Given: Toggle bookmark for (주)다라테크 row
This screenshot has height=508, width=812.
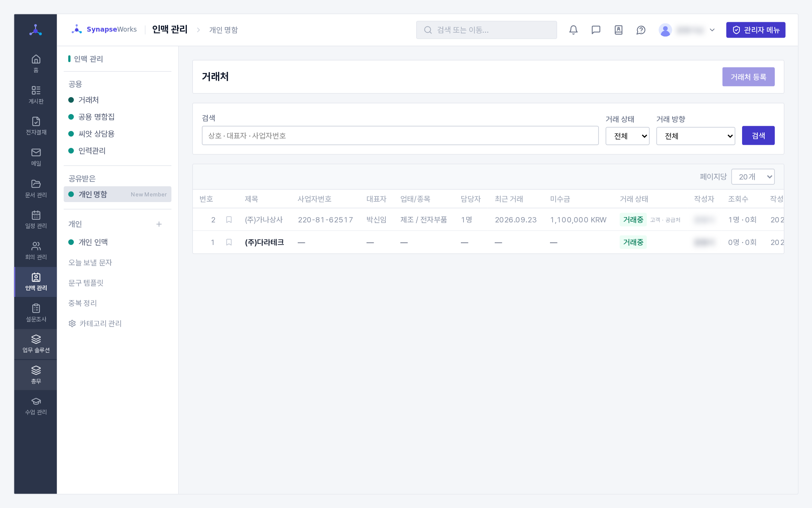Looking at the screenshot, I should 229,242.
